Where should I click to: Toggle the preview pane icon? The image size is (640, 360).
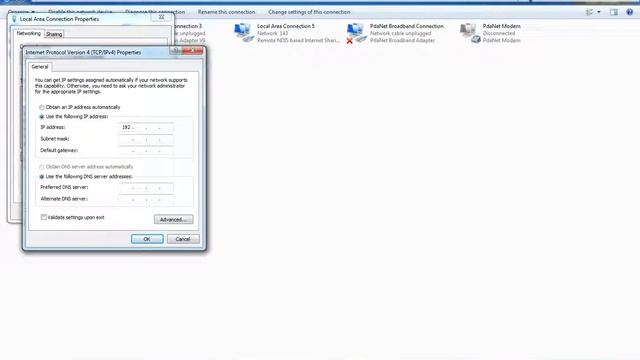click(x=613, y=12)
